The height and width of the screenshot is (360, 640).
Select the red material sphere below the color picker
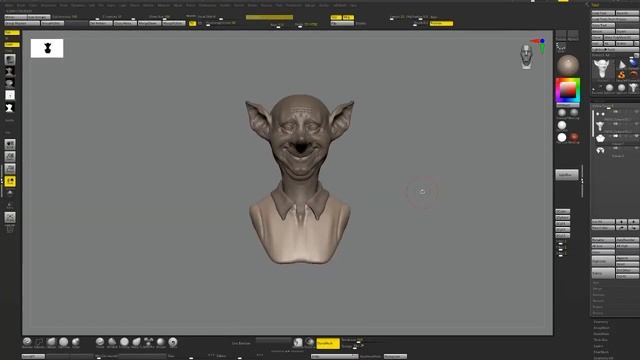click(574, 137)
